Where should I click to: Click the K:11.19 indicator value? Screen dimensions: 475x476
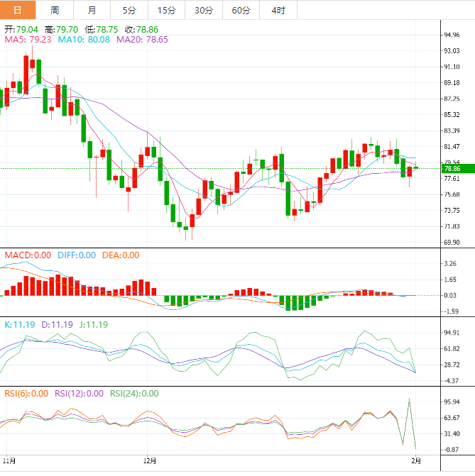click(x=20, y=324)
